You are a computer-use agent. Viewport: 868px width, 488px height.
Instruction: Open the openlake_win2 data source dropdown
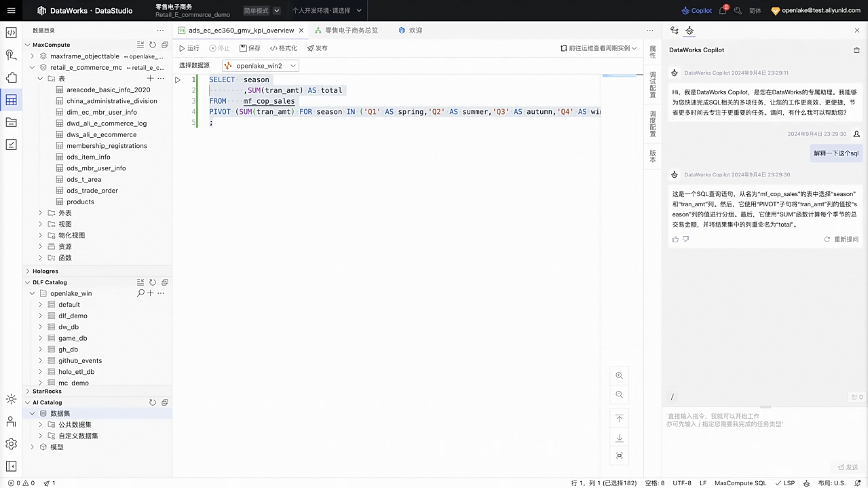point(260,66)
